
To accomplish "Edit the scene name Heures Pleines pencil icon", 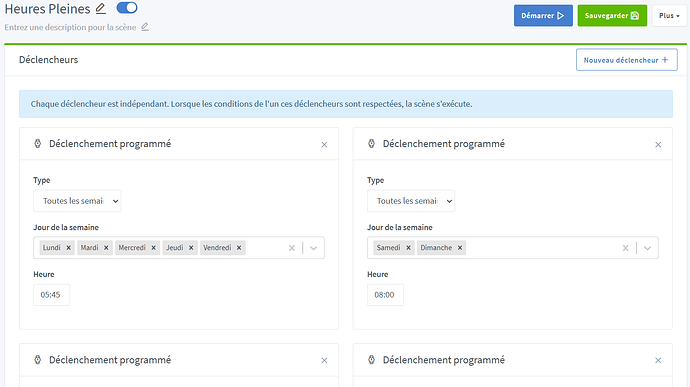I will click(101, 8).
